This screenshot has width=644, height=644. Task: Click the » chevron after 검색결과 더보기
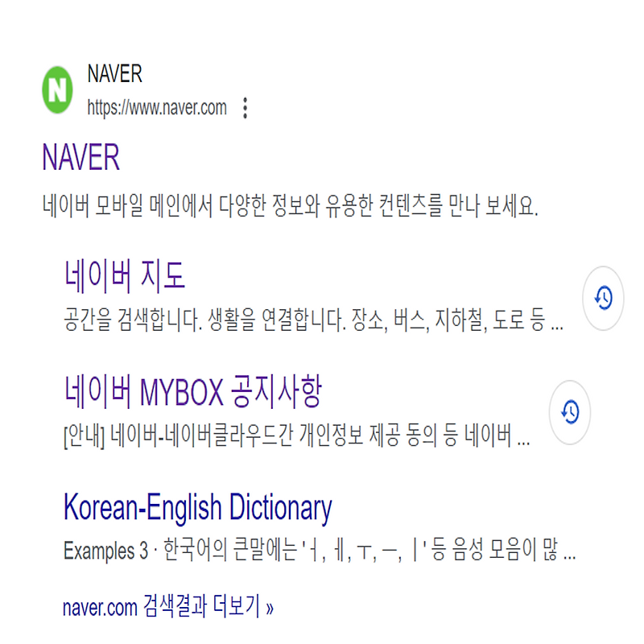point(270,607)
